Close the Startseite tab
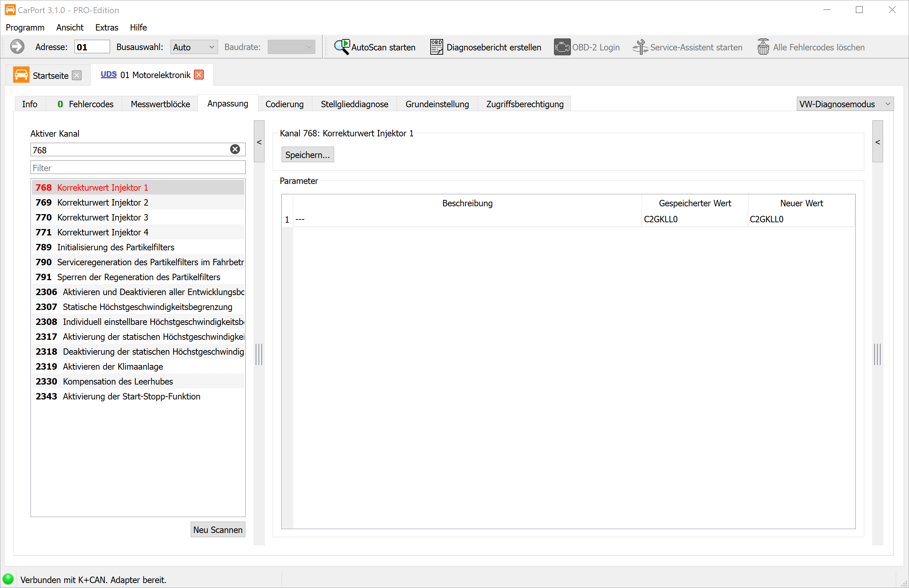The width and height of the screenshot is (909, 588). (x=77, y=75)
